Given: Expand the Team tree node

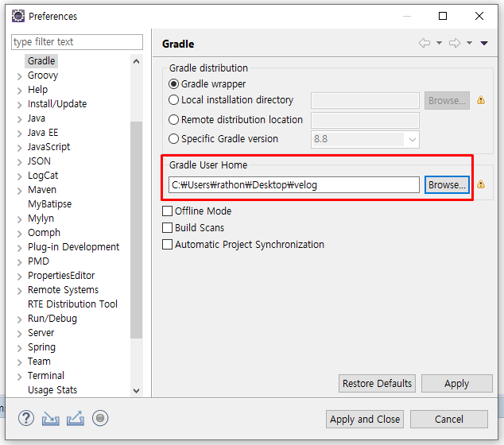Looking at the screenshot, I should pos(20,362).
